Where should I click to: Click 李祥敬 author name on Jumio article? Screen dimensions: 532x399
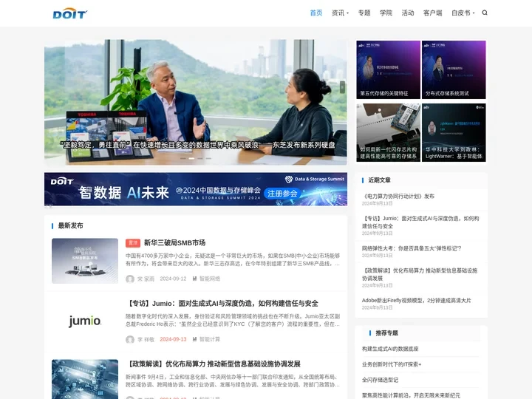click(146, 339)
